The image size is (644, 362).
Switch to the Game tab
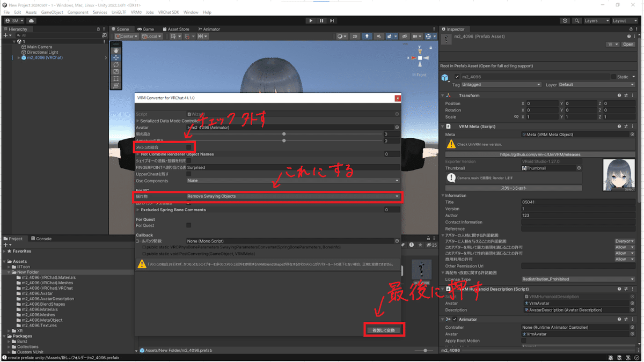click(146, 29)
